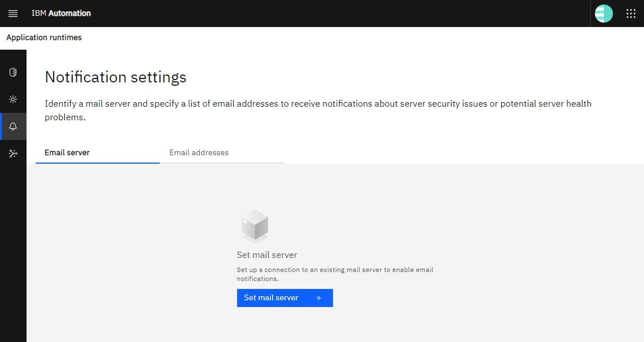644x342 pixels.
Task: Click the 'Identify a mail server' description paragraph
Action: tap(318, 110)
